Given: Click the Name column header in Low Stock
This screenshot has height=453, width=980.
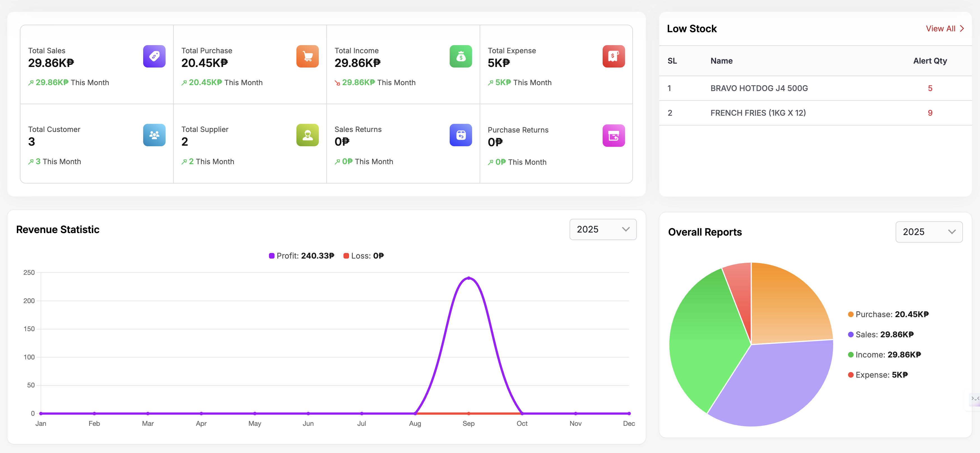Looking at the screenshot, I should [721, 61].
